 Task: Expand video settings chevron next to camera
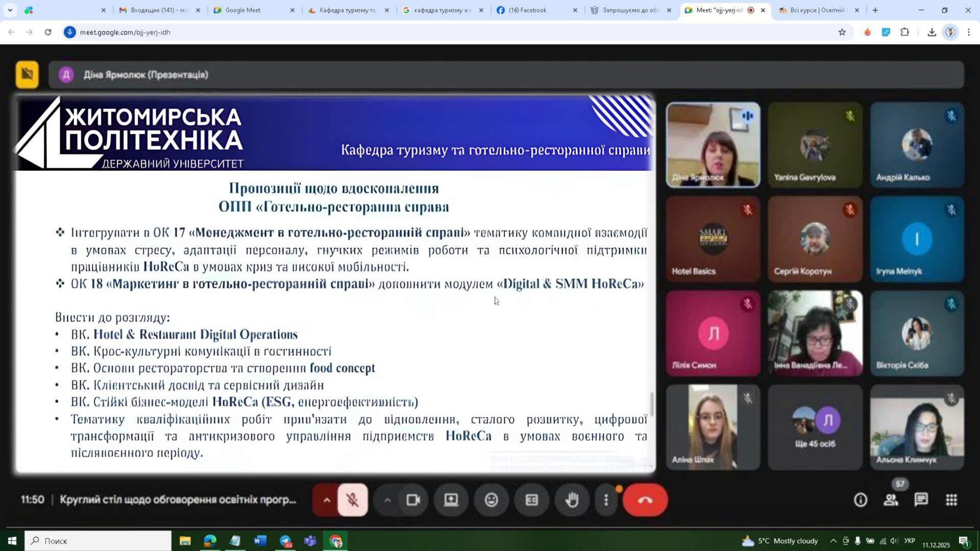pos(387,500)
